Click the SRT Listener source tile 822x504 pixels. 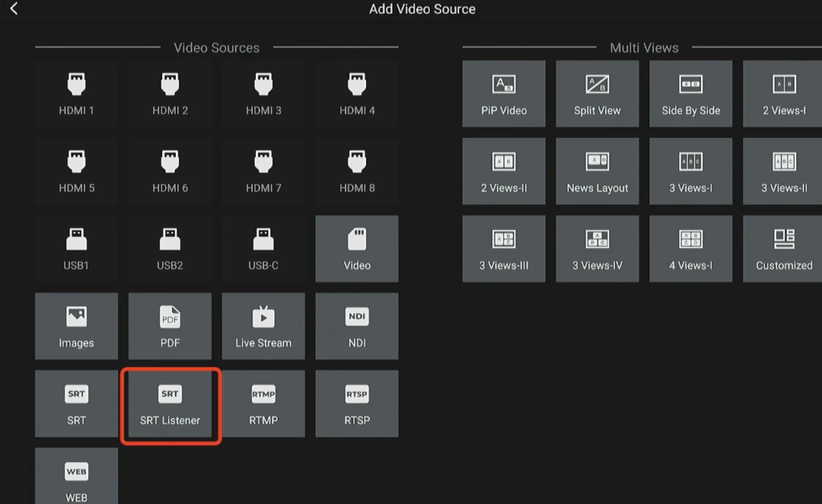(169, 404)
